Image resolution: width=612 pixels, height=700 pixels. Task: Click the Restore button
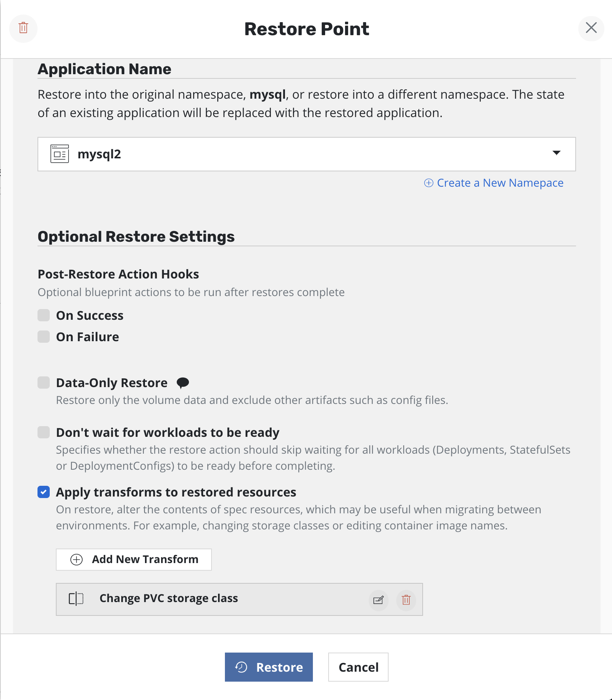click(269, 667)
